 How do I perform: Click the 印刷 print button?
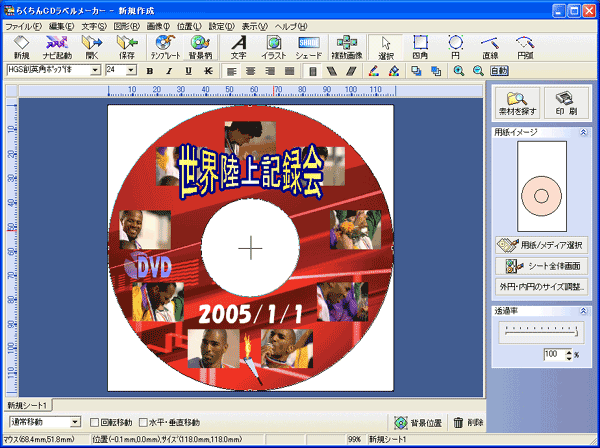pyautogui.click(x=566, y=103)
